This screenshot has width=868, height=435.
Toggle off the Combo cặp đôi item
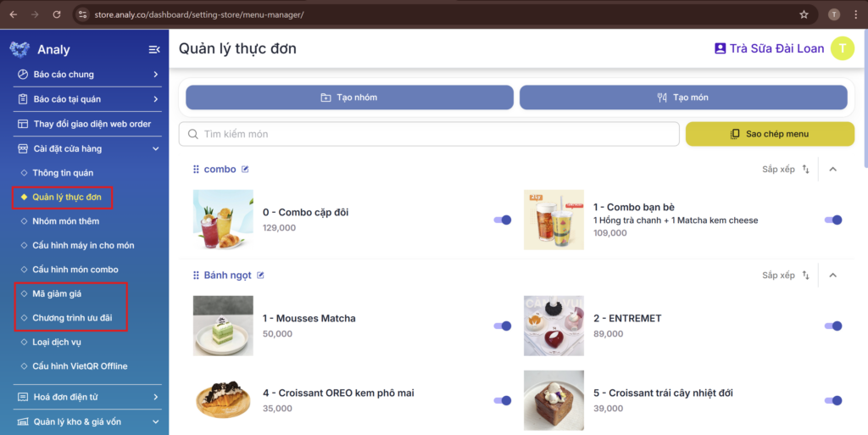pyautogui.click(x=502, y=220)
